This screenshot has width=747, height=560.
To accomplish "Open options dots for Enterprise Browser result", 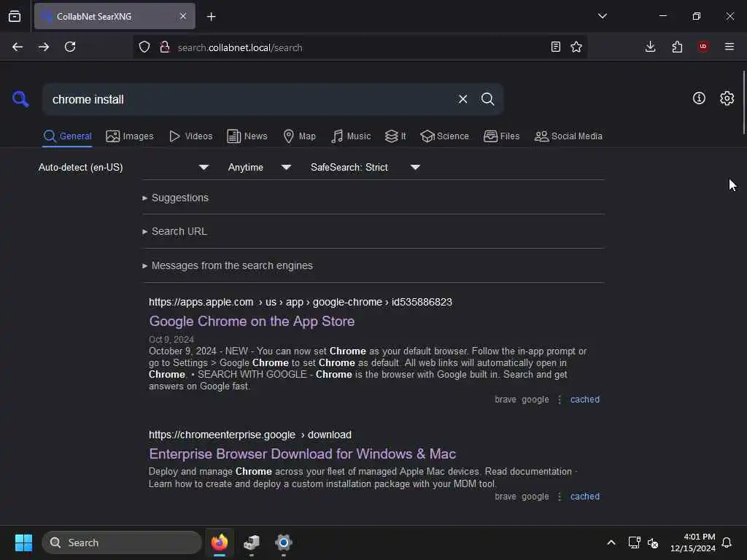I will 560,496.
